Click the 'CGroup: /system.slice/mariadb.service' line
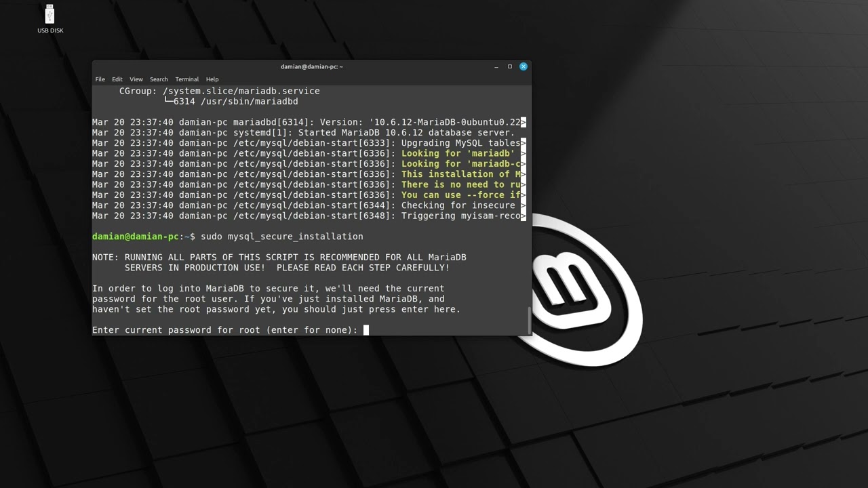 pos(220,91)
